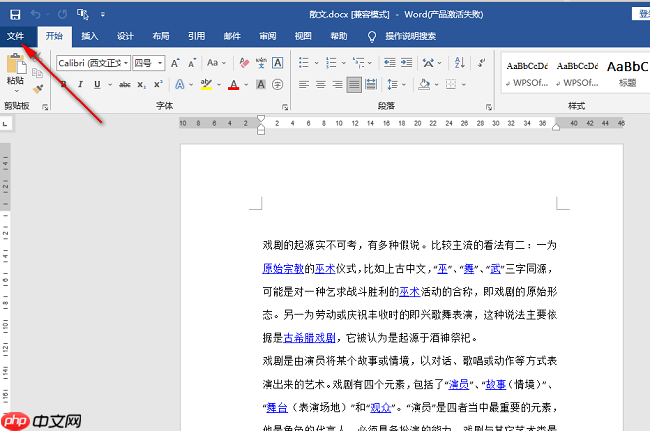
Task: Increase font size with the grow-font icon
Action: 175,63
